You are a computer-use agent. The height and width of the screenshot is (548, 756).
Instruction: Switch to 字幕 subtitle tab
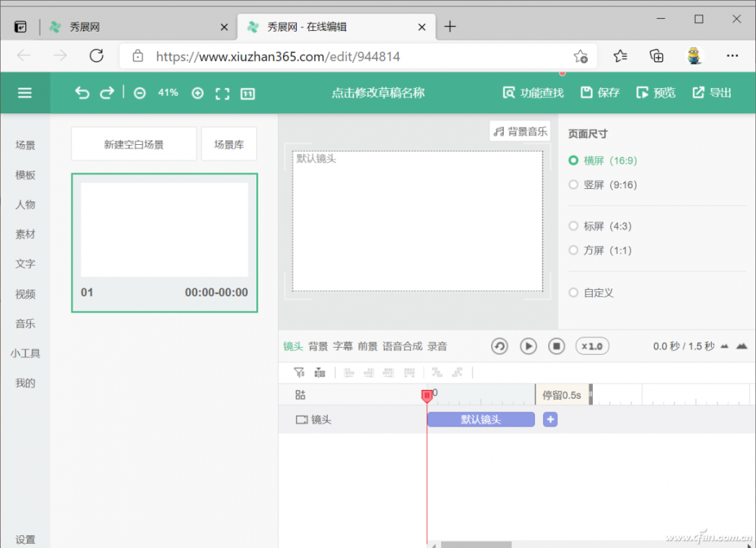tap(343, 346)
